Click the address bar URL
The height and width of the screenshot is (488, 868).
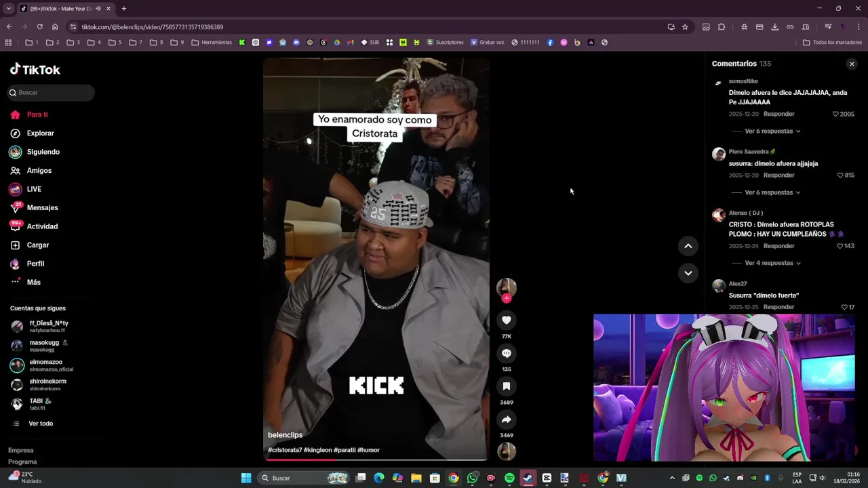152,27
